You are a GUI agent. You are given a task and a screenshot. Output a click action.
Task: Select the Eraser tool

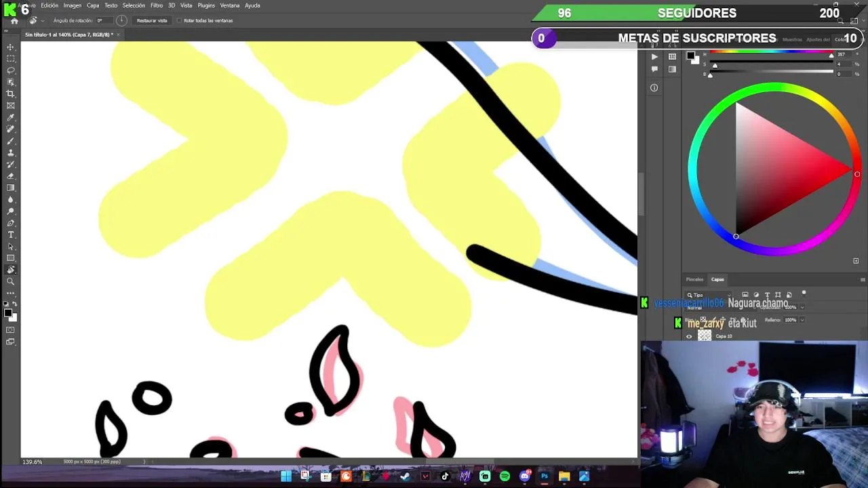[x=11, y=176]
